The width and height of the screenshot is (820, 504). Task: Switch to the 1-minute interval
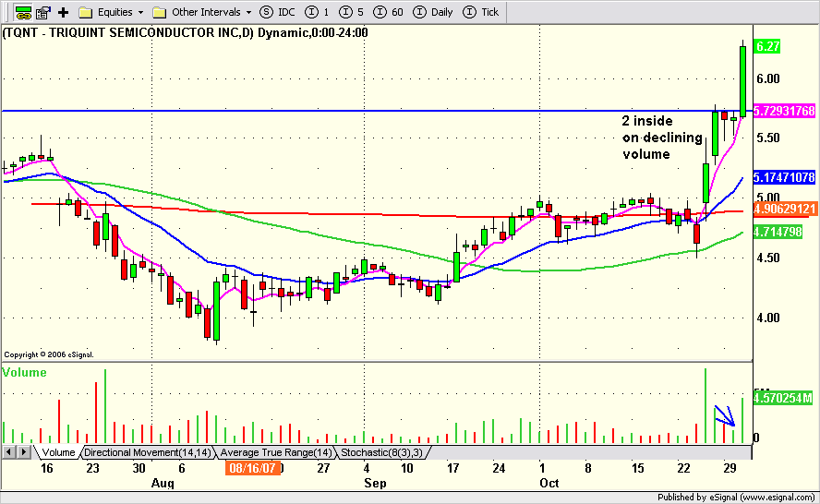point(317,12)
